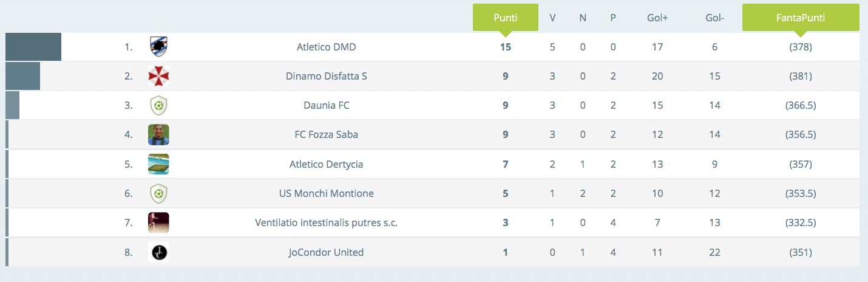This screenshot has height=282, width=868.
Task: Open the JoCondor United team link
Action: [327, 252]
